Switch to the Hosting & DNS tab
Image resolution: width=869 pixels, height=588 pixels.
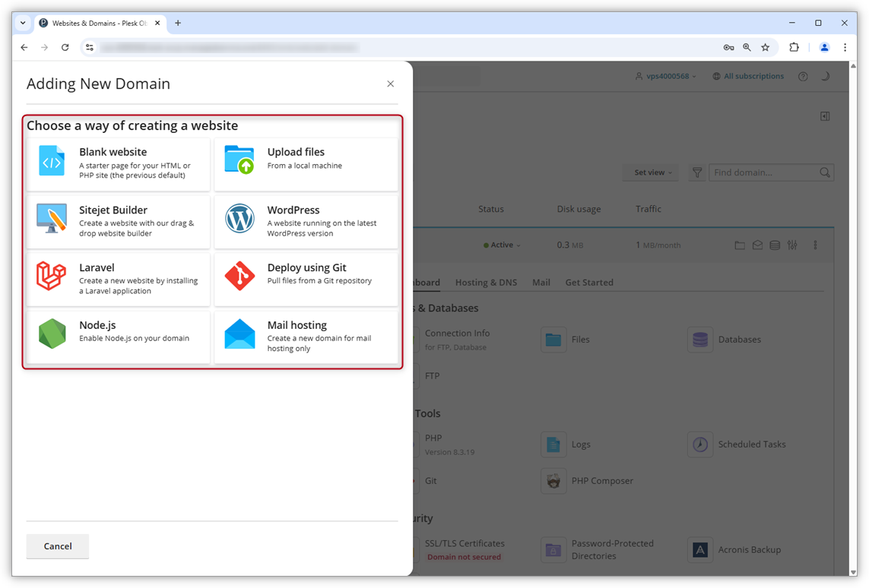(x=486, y=282)
